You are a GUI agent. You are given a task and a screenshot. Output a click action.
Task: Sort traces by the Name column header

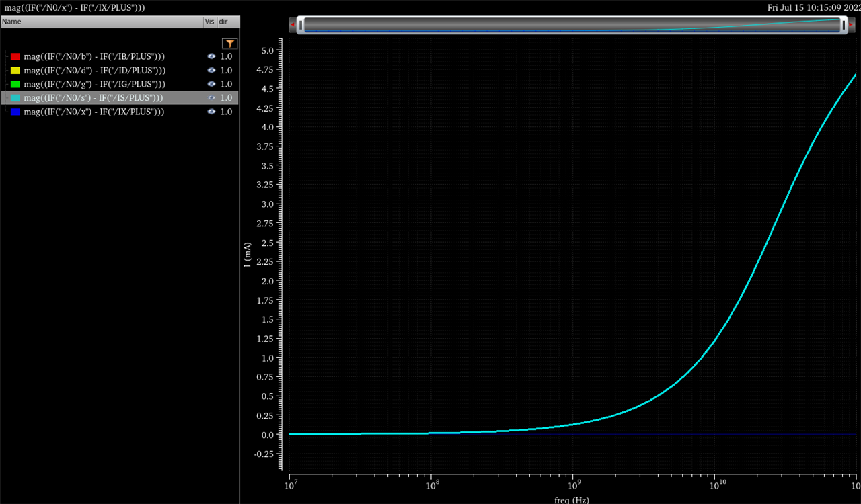coord(102,22)
